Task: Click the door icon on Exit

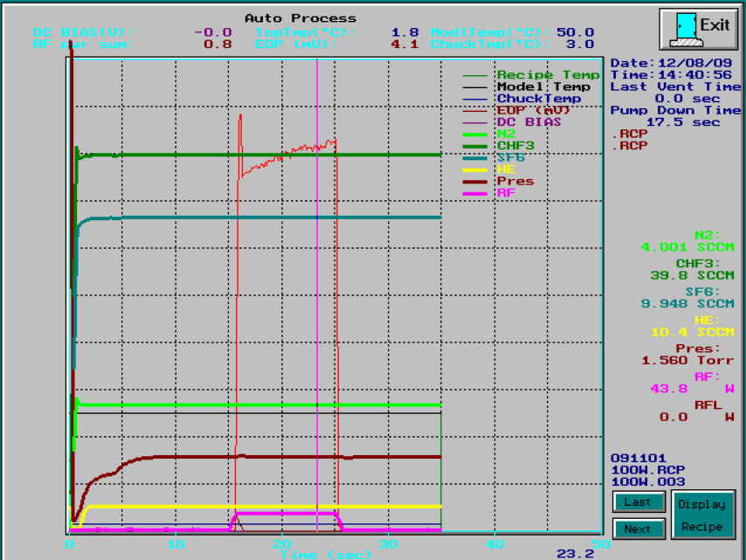Action: (685, 29)
